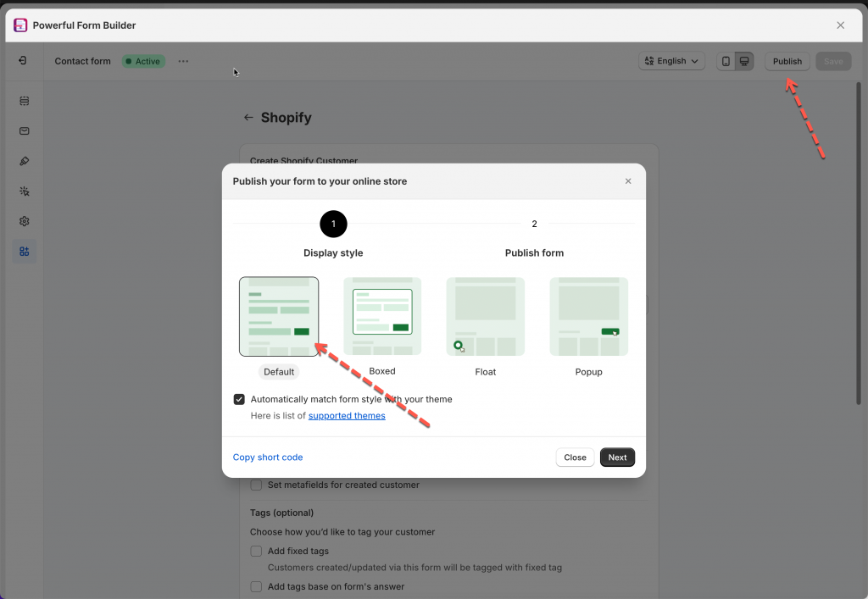The height and width of the screenshot is (599, 868).
Task: Go back with arrow beside Shopify heading
Action: click(x=248, y=118)
